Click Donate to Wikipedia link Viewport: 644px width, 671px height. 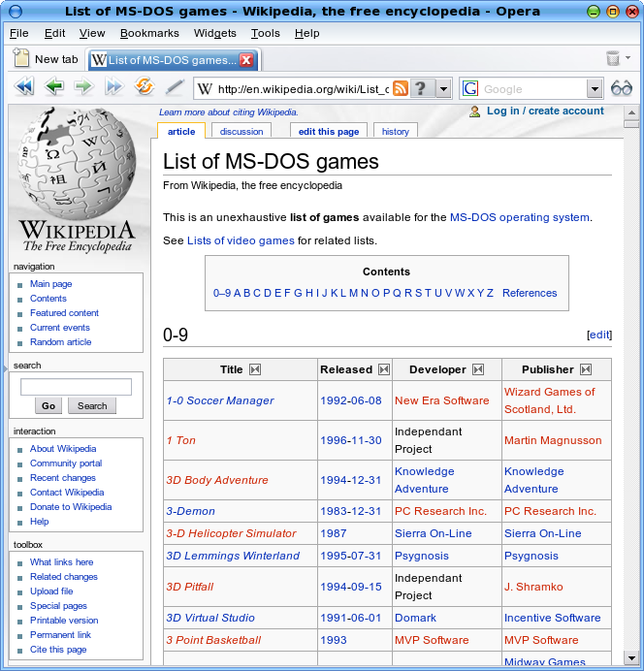click(x=71, y=507)
